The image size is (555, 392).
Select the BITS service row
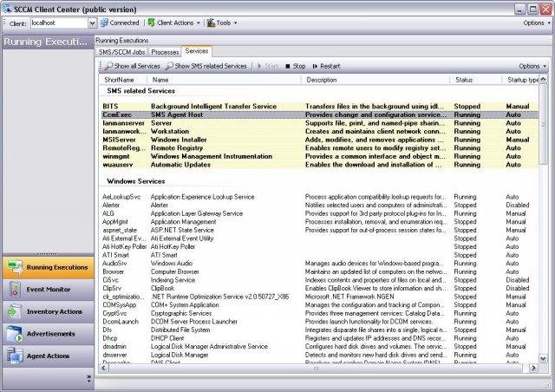click(x=320, y=106)
